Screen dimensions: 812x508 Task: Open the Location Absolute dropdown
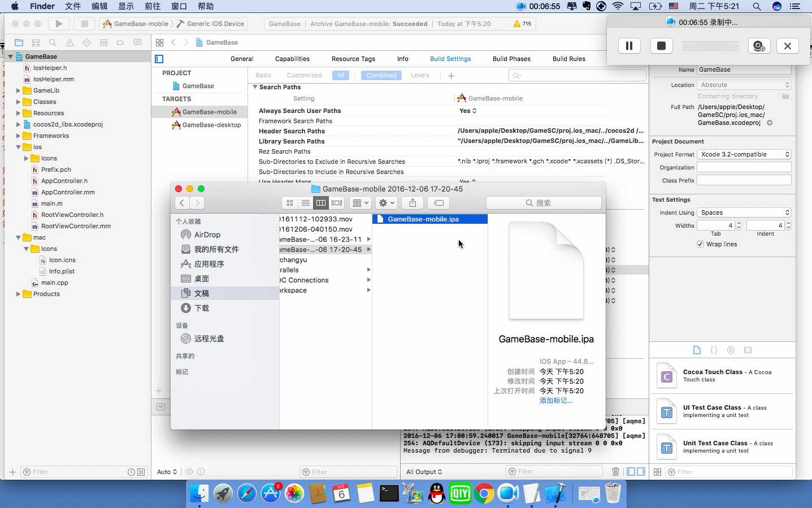pos(744,85)
